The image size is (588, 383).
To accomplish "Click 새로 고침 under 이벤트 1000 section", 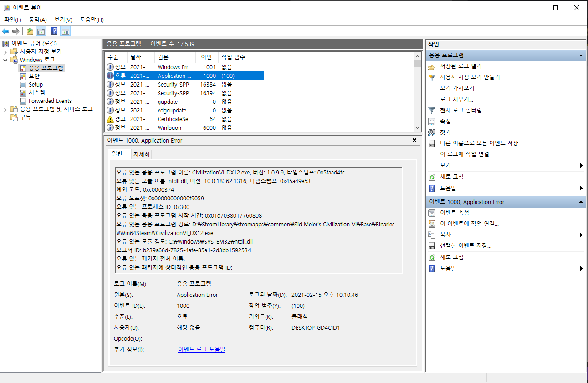I will click(x=451, y=257).
